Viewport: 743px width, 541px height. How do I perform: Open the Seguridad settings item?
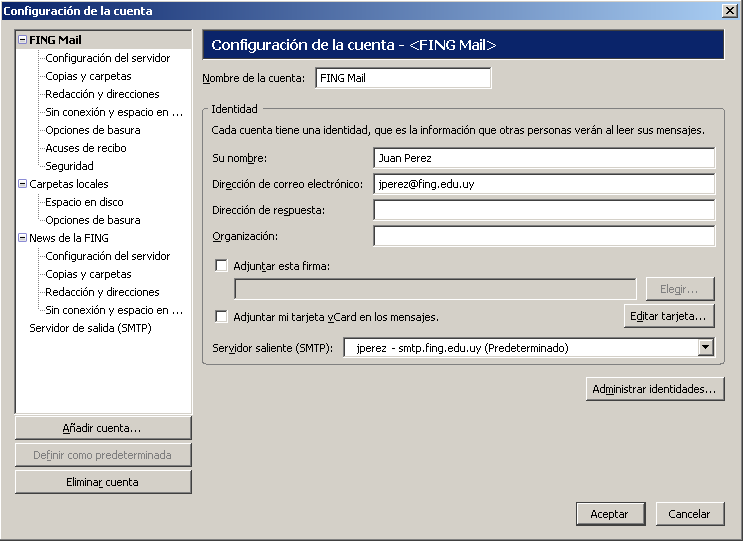point(69,166)
